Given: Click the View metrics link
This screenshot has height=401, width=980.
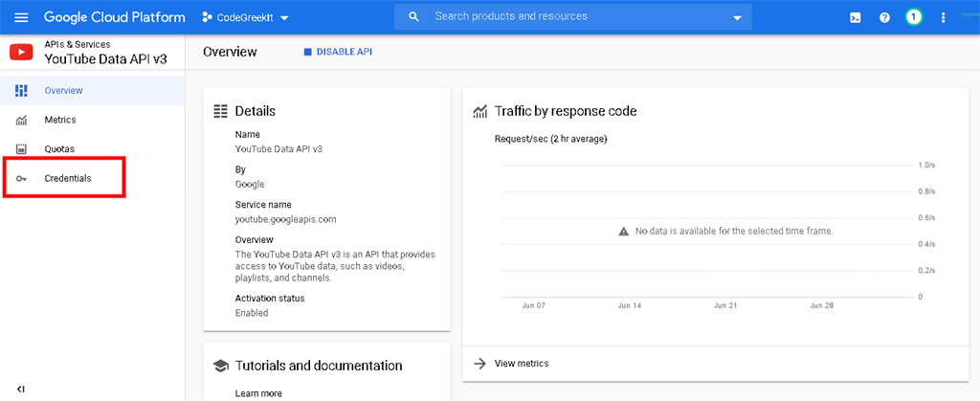Looking at the screenshot, I should point(522,364).
